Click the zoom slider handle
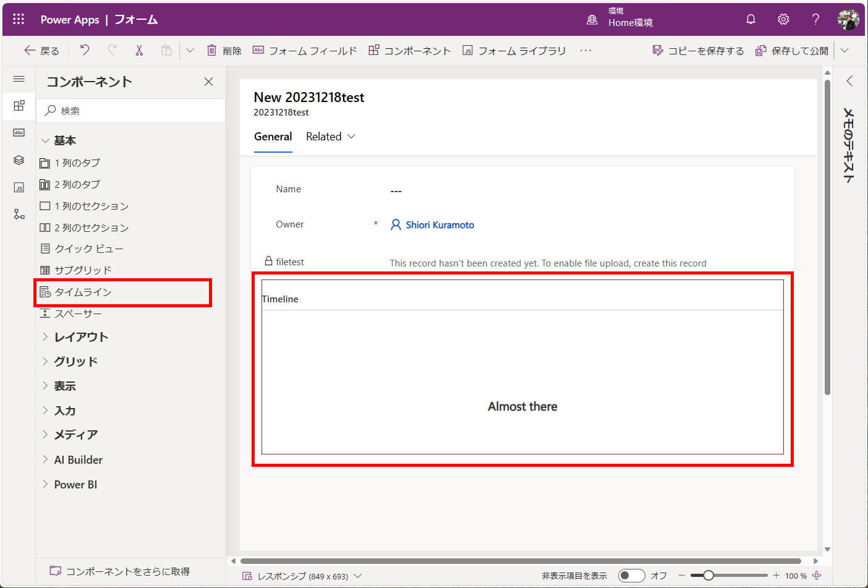868x588 pixels. point(708,576)
